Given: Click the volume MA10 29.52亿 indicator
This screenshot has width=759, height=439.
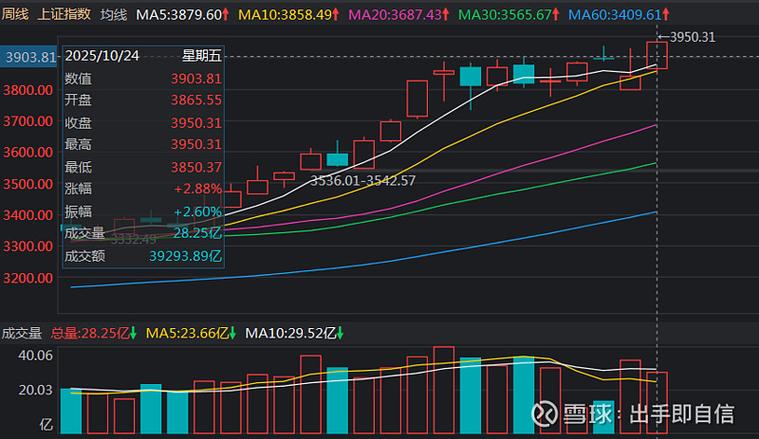Looking at the screenshot, I should coord(289,332).
